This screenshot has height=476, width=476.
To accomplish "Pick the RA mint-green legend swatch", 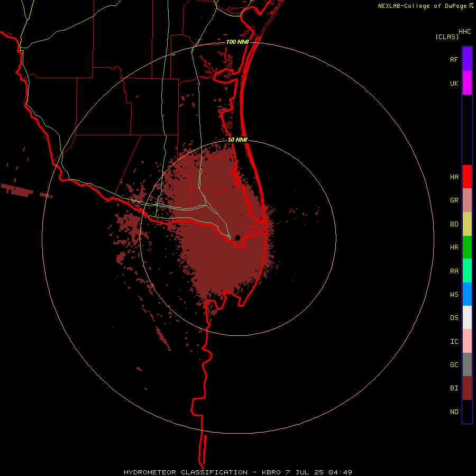I will point(467,271).
